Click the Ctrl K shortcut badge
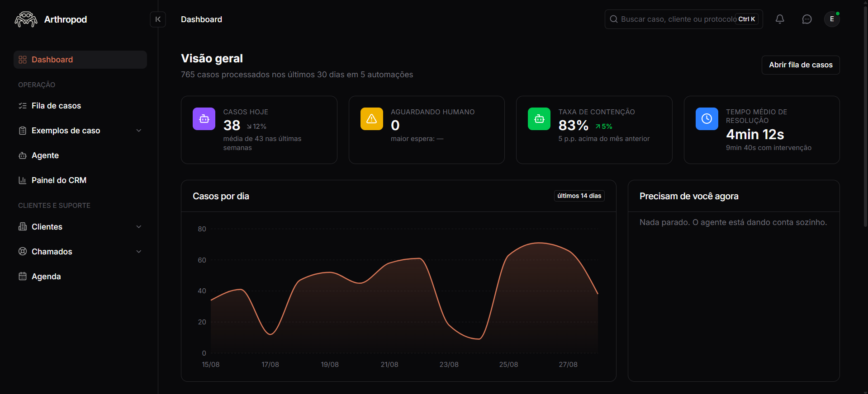Screen dimensions: 868x394 [747, 19]
